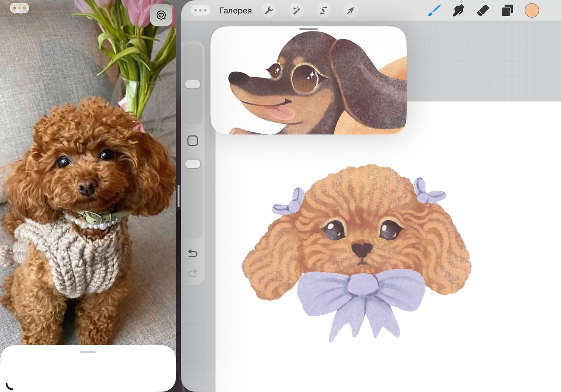Open the left app's three-dot multitasking menu

pyautogui.click(x=19, y=8)
